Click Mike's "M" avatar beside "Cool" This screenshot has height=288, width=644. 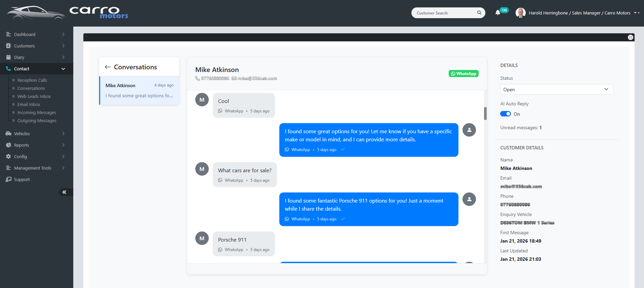(x=202, y=100)
